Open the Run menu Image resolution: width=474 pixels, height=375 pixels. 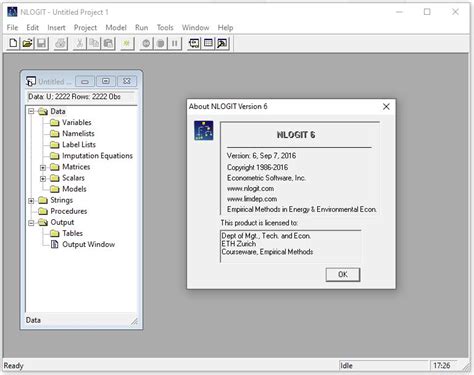coord(141,28)
